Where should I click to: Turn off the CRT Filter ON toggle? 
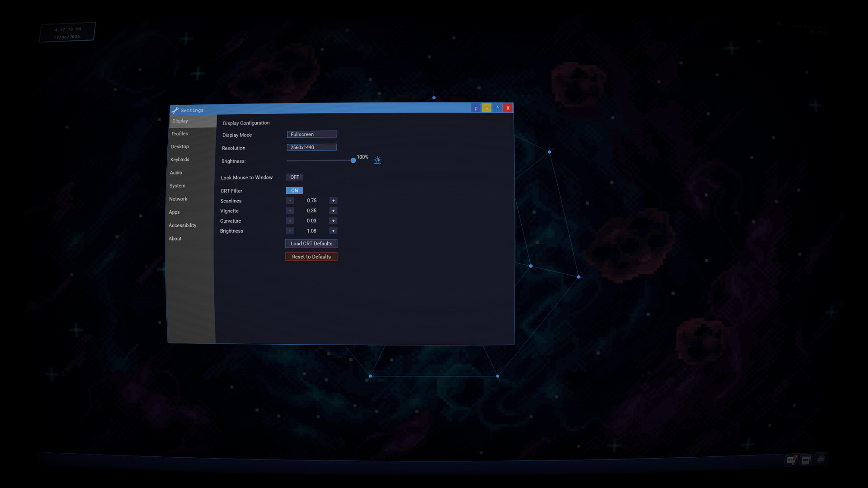pos(294,190)
